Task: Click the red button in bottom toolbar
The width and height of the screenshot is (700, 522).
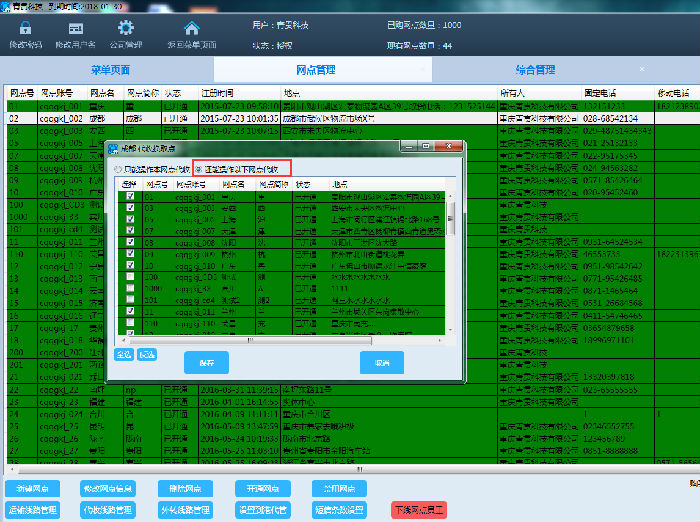Action: pos(418,510)
